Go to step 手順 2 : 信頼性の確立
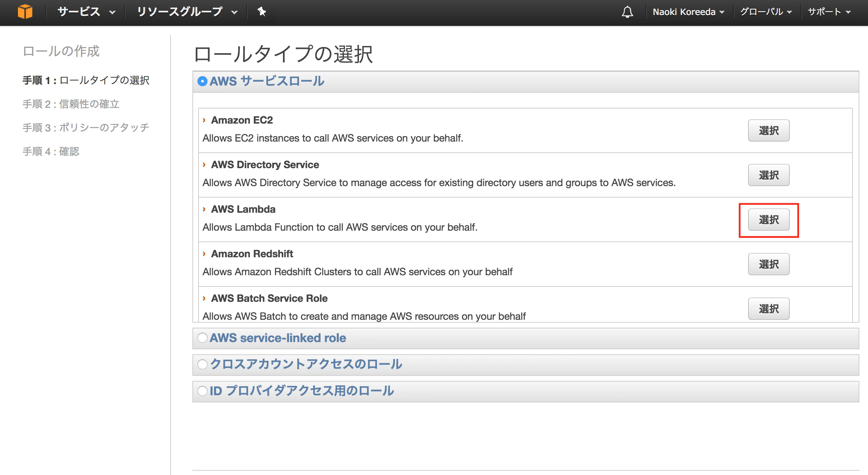 click(71, 104)
